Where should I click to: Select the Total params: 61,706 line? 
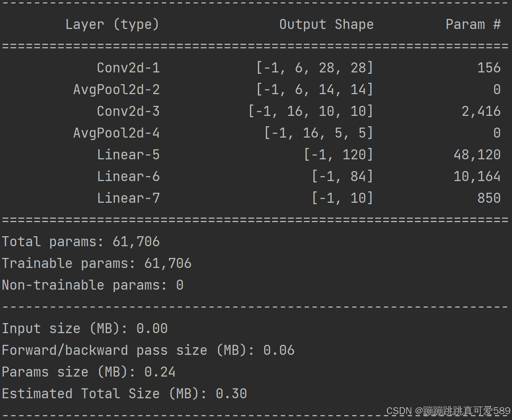point(80,242)
